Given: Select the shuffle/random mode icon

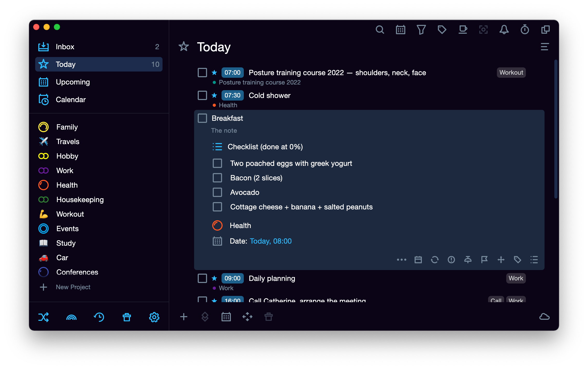Looking at the screenshot, I should 43,316.
